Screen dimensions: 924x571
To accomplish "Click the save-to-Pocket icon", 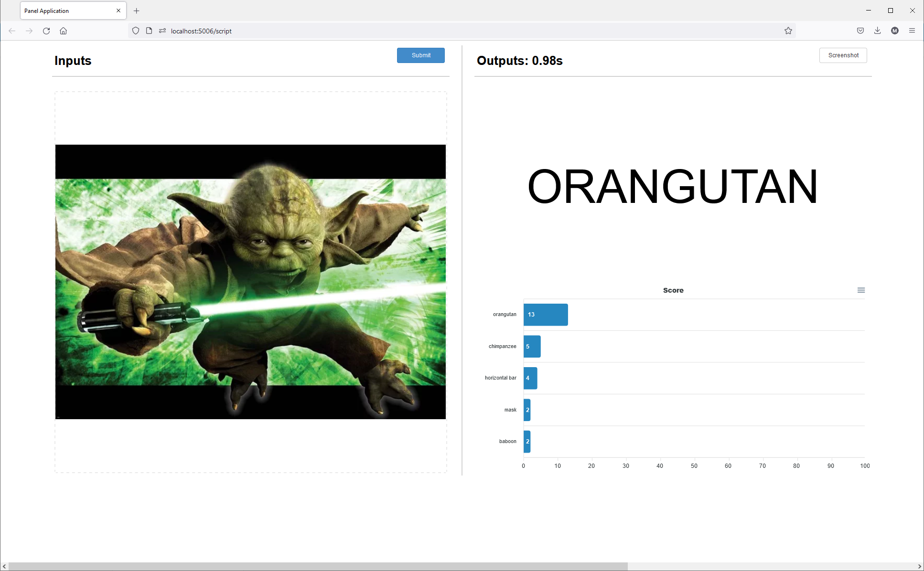I will tap(860, 31).
